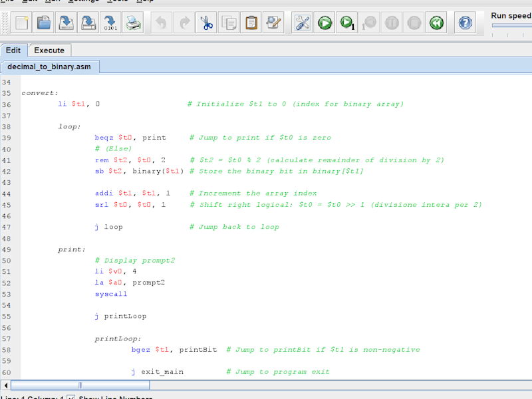Paste from clipboard icon

[x=251, y=23]
